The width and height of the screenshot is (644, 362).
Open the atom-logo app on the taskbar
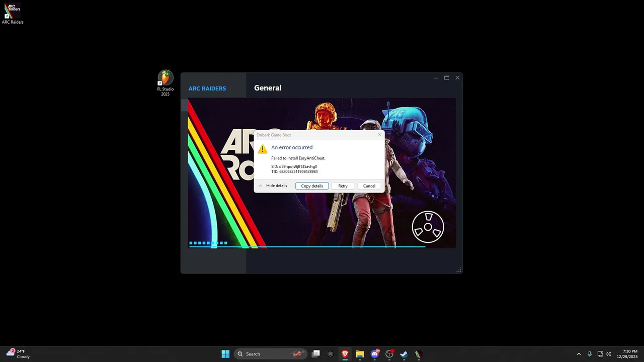click(331, 354)
